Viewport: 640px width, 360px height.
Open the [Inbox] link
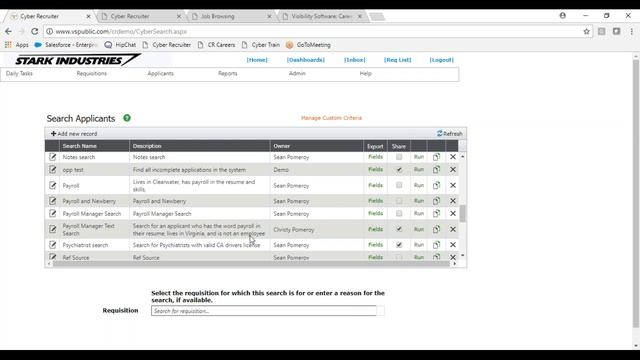354,60
